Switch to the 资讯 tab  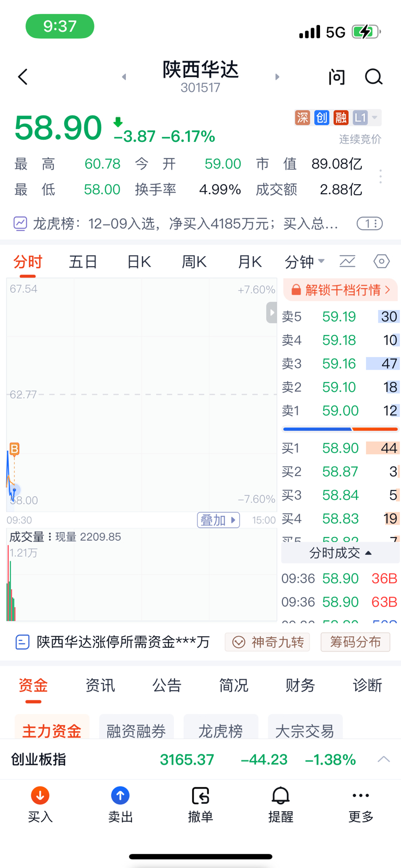[x=100, y=685]
